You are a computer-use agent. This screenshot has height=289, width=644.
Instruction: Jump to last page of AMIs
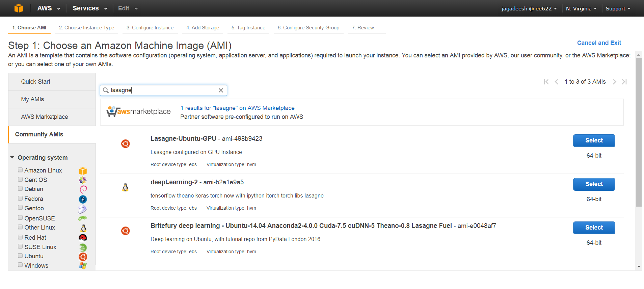click(x=624, y=82)
